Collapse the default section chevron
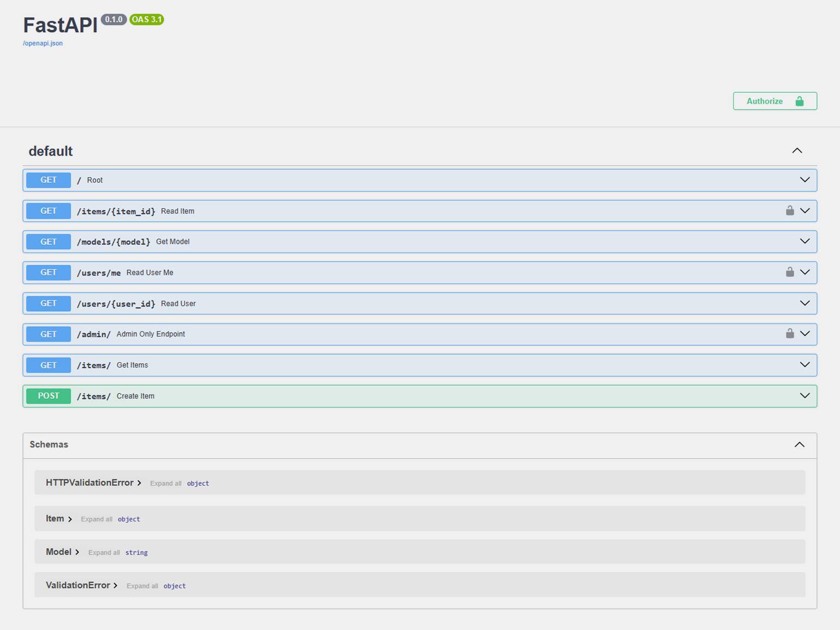Viewport: 840px width, 630px height. click(797, 151)
